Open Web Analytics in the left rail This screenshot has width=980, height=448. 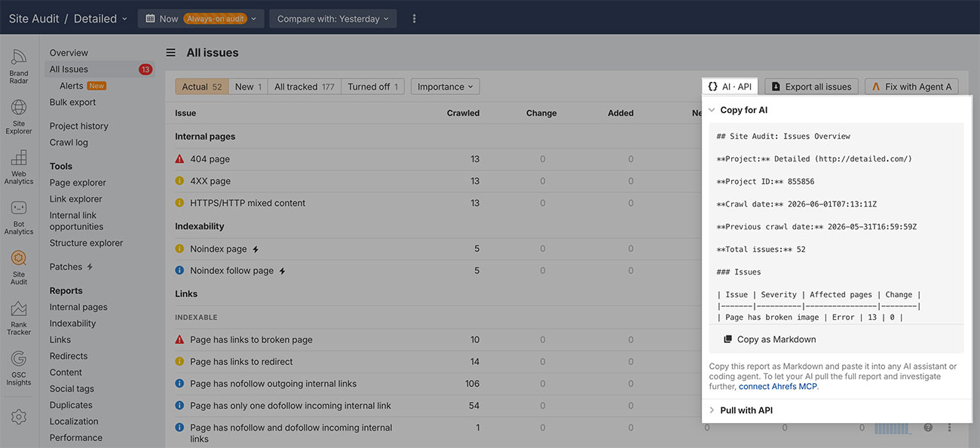click(19, 167)
